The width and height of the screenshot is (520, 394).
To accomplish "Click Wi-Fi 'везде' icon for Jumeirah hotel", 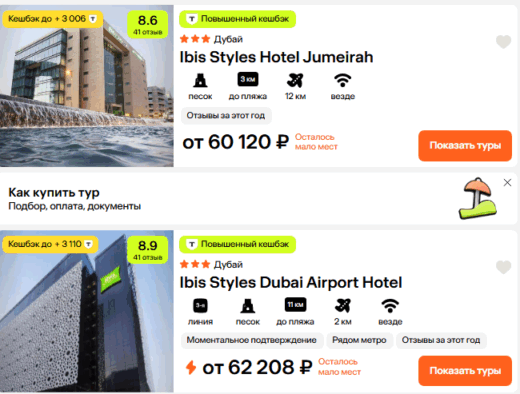I will (x=343, y=80).
